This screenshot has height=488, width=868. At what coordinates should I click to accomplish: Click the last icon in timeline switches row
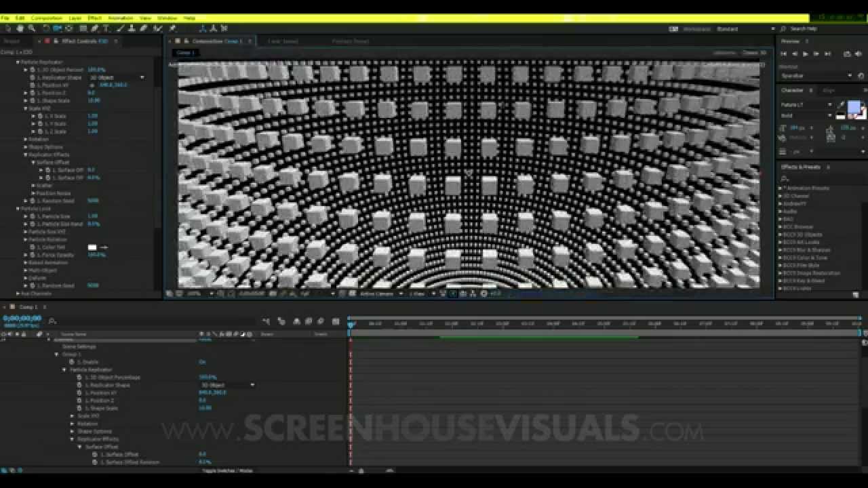click(x=335, y=321)
